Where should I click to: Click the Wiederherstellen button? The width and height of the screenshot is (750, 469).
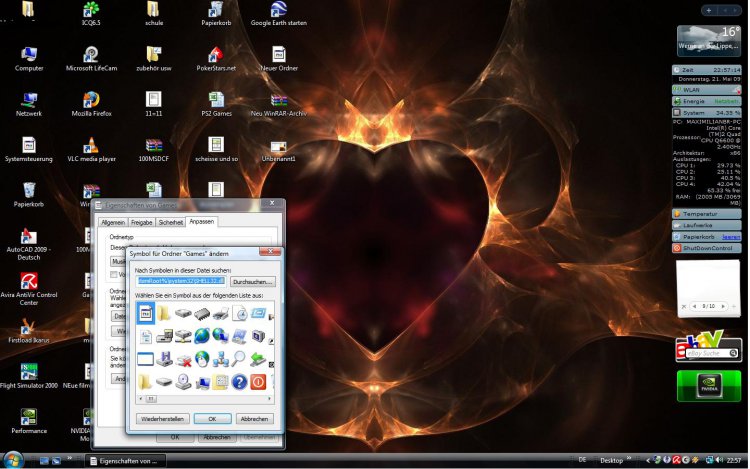(162, 419)
